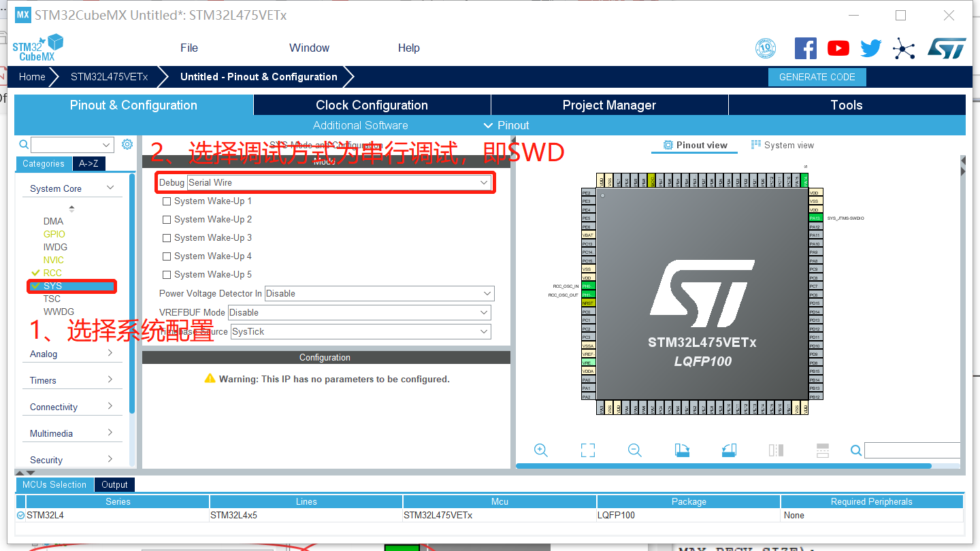
Task: Enable System Wake-Up 3 checkbox
Action: click(167, 238)
